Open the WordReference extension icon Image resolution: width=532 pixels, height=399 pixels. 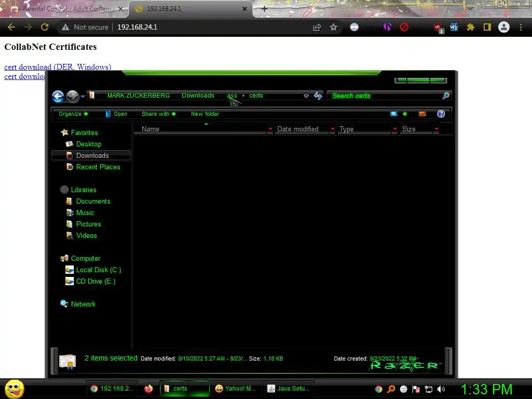pos(454,27)
